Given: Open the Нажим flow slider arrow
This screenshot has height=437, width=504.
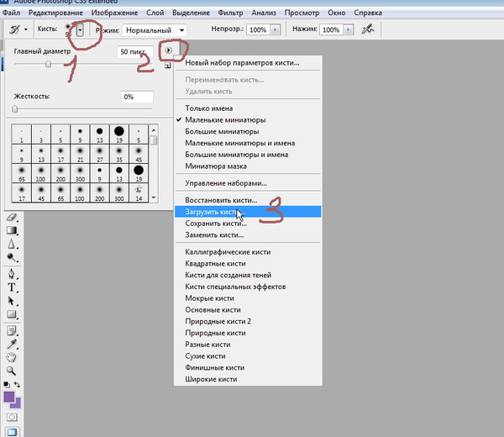Looking at the screenshot, I should 348,29.
